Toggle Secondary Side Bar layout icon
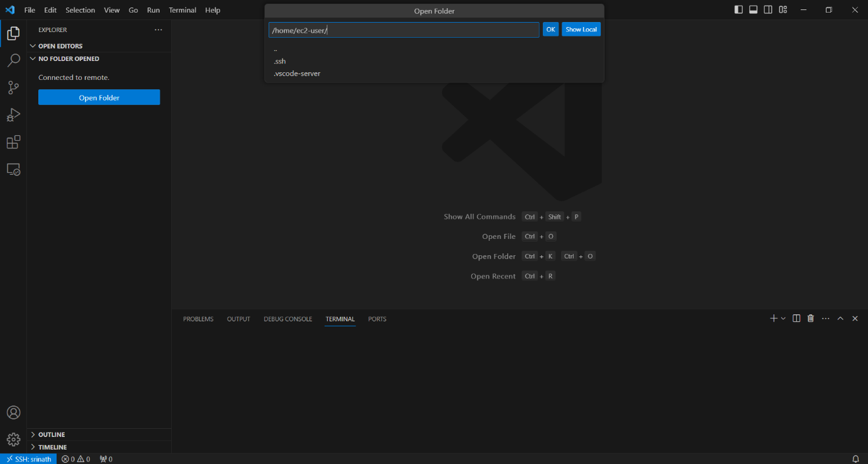Image resolution: width=868 pixels, height=464 pixels. pos(768,10)
